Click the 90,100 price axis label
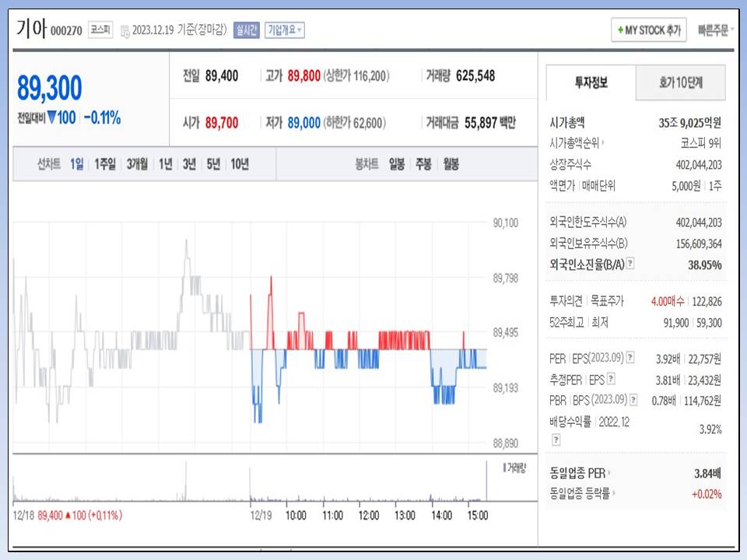Image resolution: width=747 pixels, height=560 pixels. tap(506, 223)
